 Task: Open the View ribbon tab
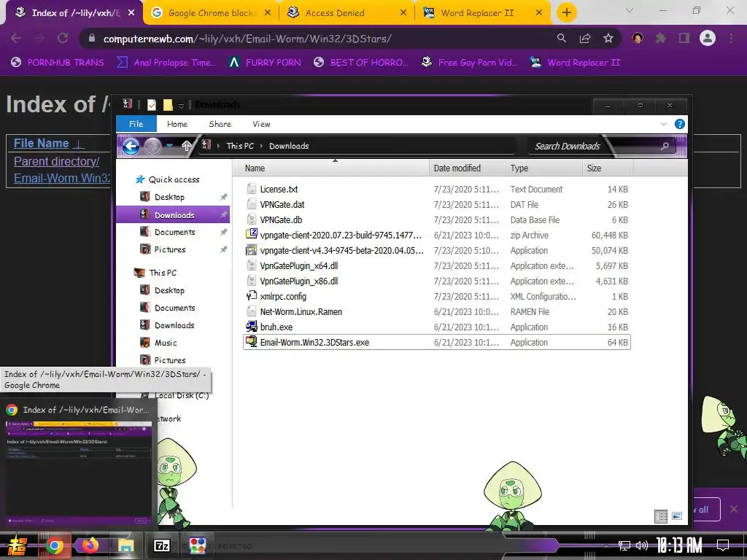click(x=262, y=124)
